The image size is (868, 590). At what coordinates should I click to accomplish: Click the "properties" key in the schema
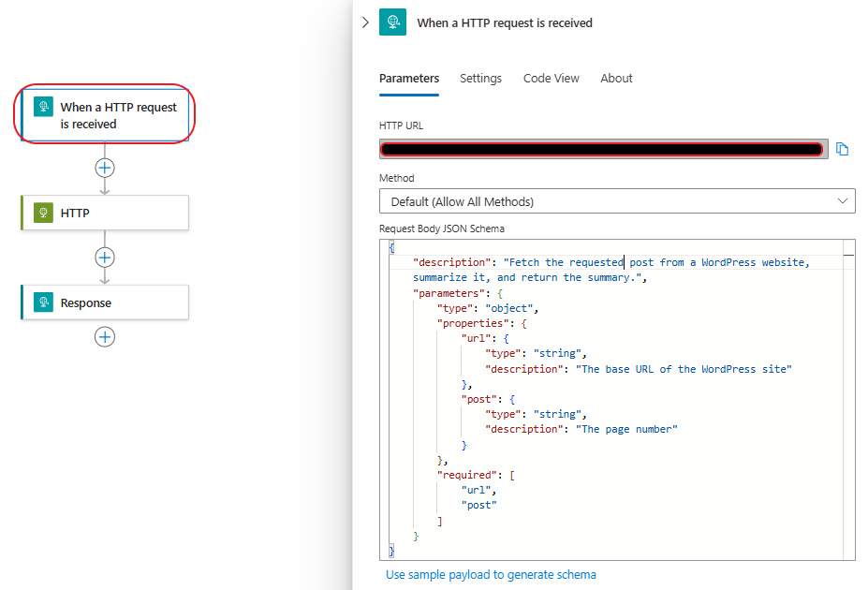473,323
